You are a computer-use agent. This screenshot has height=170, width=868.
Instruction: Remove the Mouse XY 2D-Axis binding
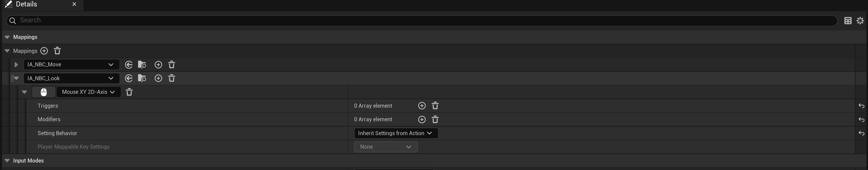[129, 92]
